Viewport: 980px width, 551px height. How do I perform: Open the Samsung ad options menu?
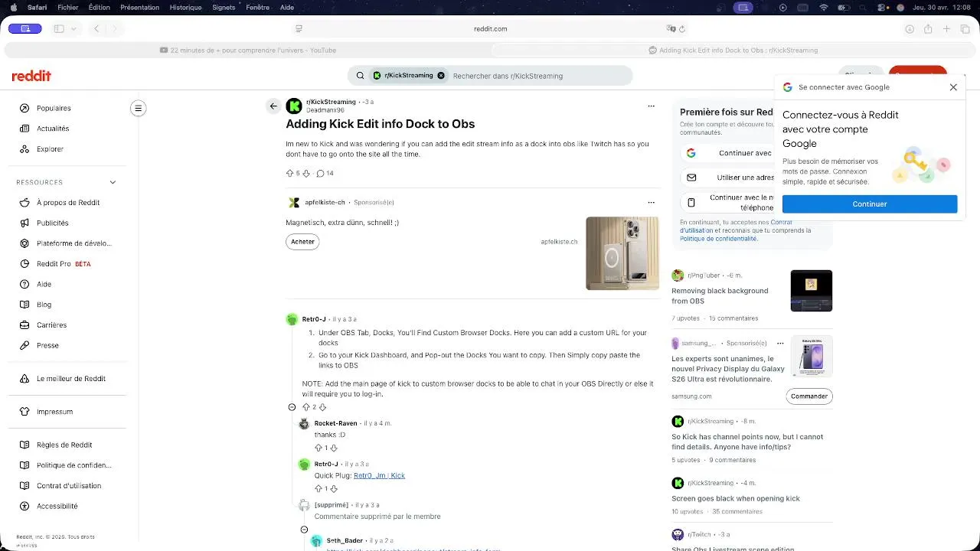pos(780,344)
